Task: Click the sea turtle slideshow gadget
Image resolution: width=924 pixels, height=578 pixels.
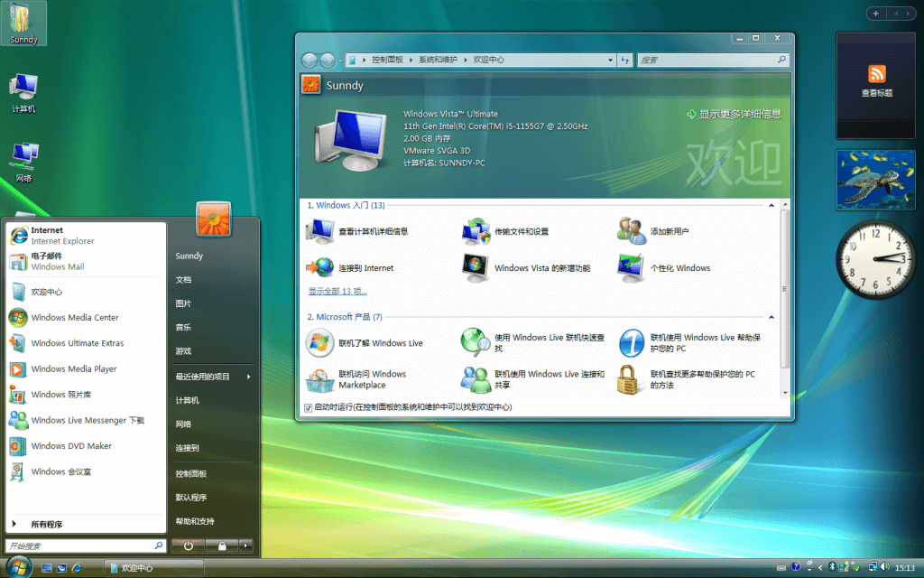Action: (x=875, y=180)
